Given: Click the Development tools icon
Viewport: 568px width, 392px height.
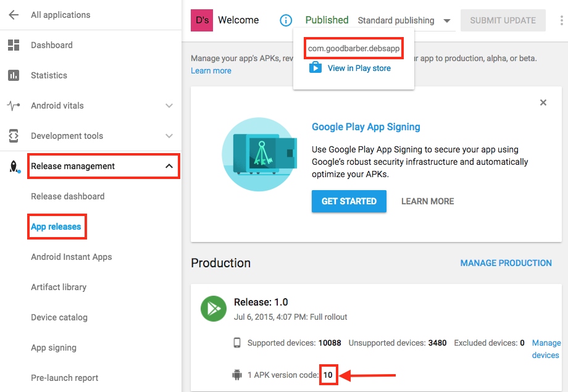Looking at the screenshot, I should pyautogui.click(x=14, y=136).
